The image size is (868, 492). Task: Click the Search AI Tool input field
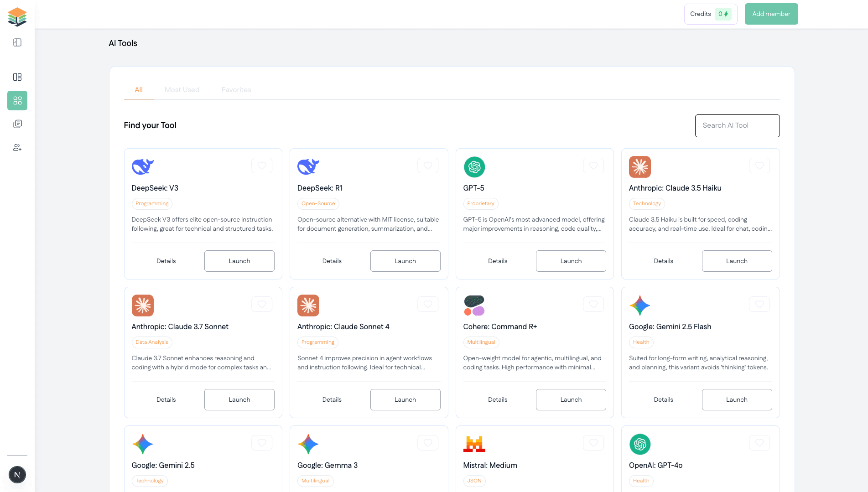(x=737, y=125)
